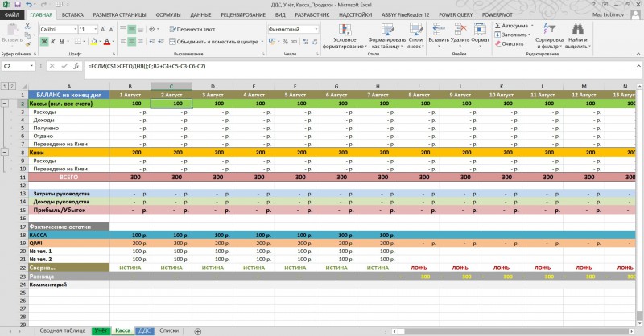Viewport: 644px width, 336px height.
Task: Click Найти и выделить binoculars
Action: [577, 36]
